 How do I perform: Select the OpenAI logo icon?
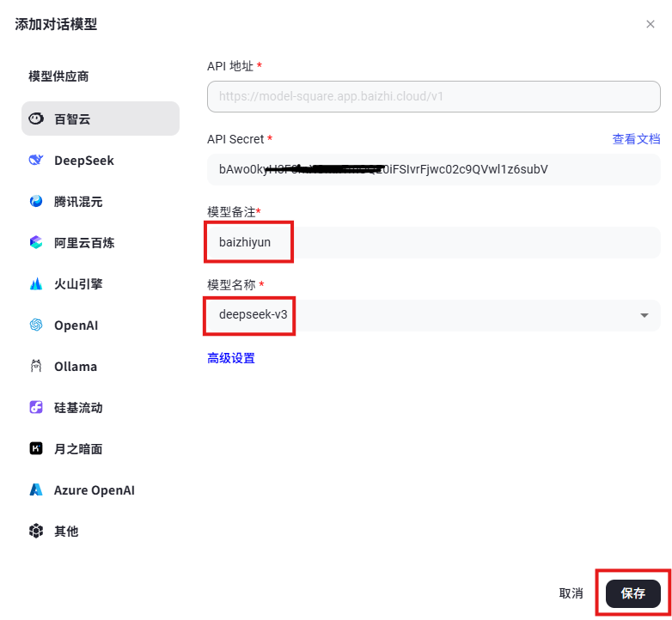36,325
